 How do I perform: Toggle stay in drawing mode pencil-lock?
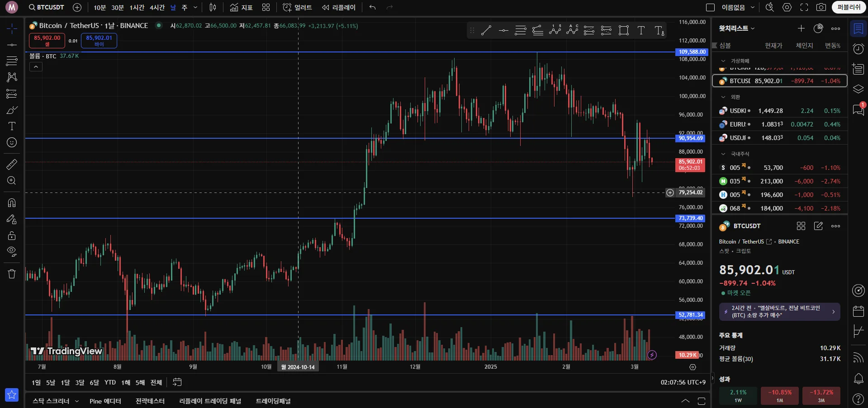coord(12,219)
